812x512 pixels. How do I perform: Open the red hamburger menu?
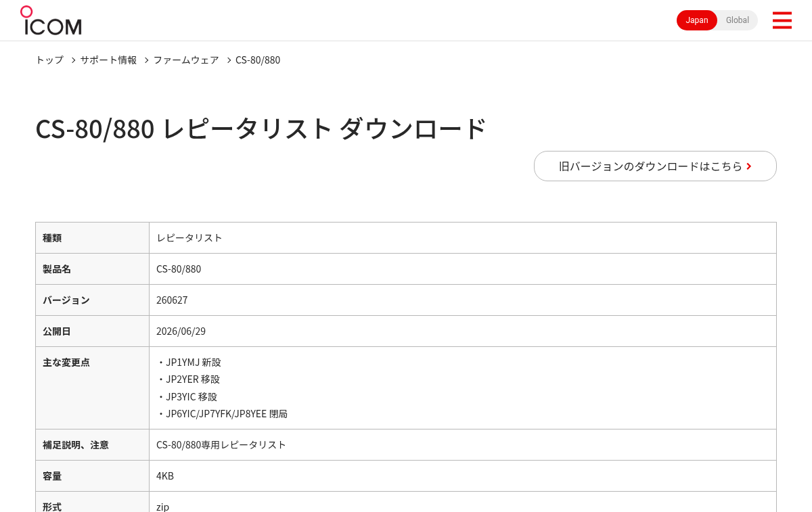782,20
